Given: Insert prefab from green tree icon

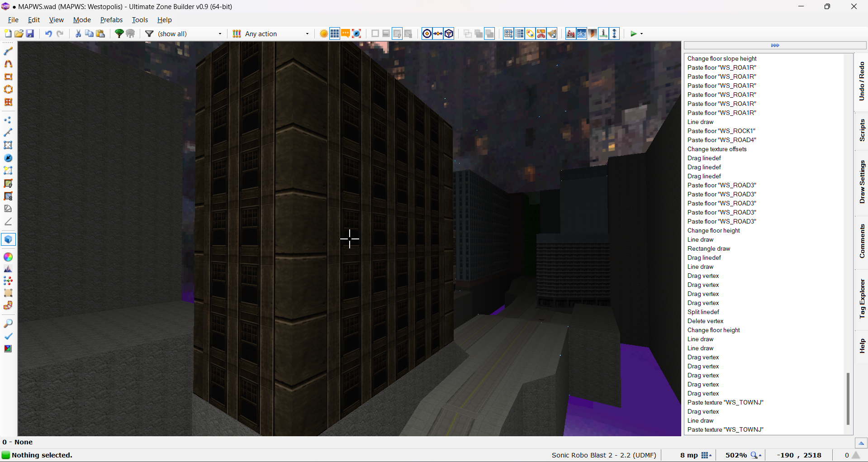Looking at the screenshot, I should coord(119,33).
